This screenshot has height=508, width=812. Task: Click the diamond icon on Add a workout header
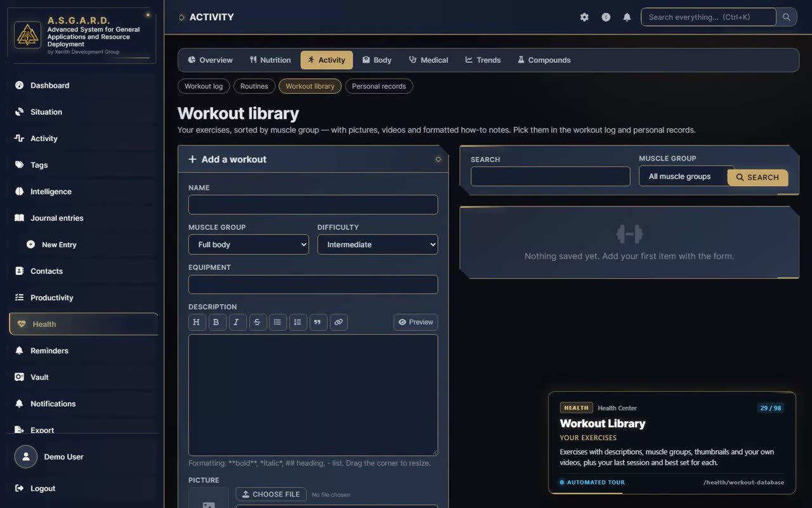click(x=438, y=159)
